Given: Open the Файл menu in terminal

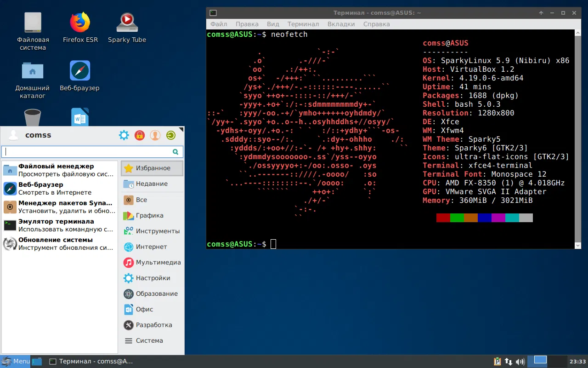Looking at the screenshot, I should pos(219,24).
